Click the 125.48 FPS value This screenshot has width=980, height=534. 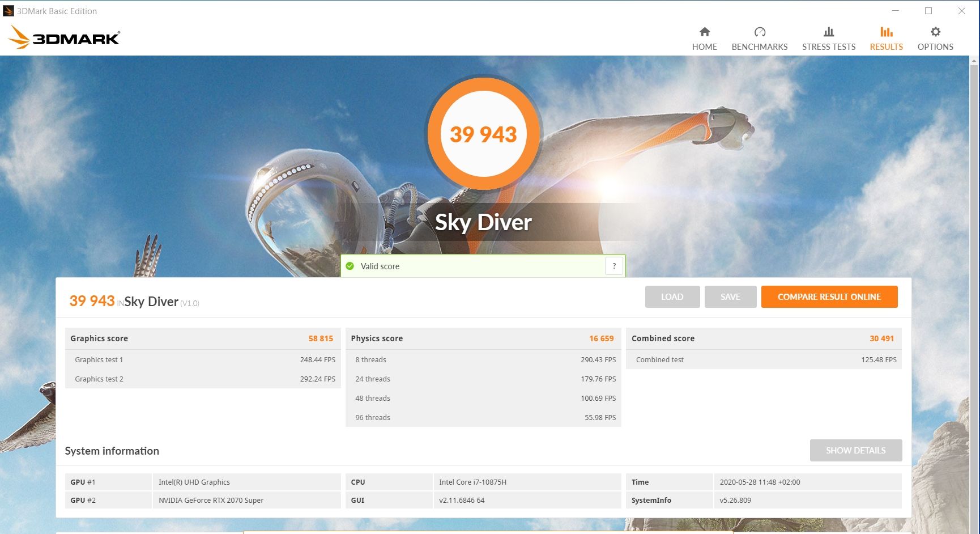[879, 360]
